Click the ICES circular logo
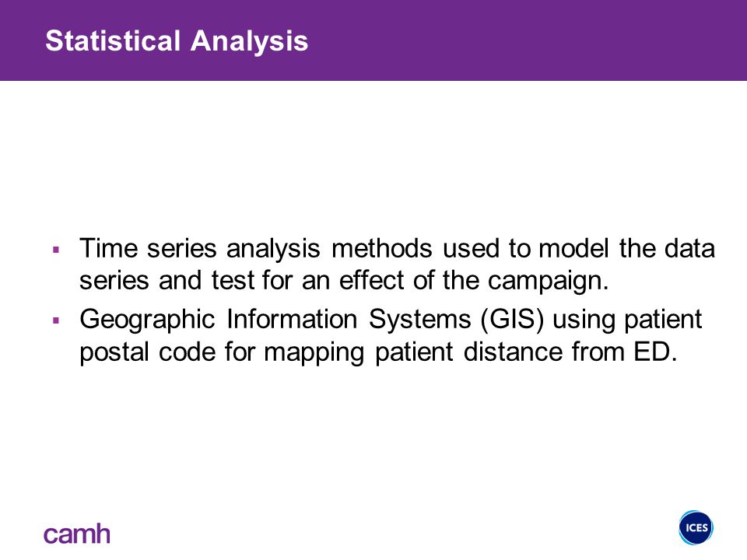 [696, 527]
